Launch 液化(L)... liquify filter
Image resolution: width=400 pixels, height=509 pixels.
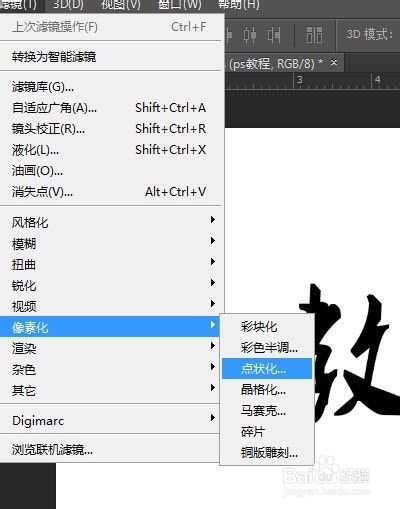tap(110, 150)
